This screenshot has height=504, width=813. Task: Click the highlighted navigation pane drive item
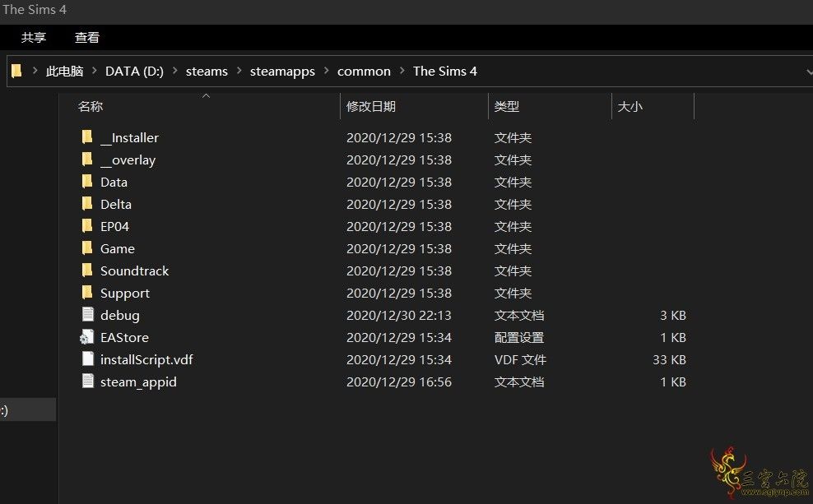click(28, 409)
